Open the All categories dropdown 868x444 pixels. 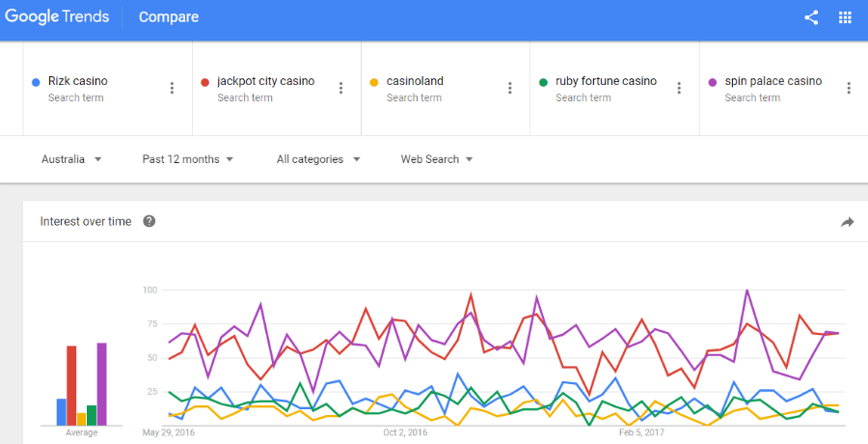pyautogui.click(x=318, y=159)
